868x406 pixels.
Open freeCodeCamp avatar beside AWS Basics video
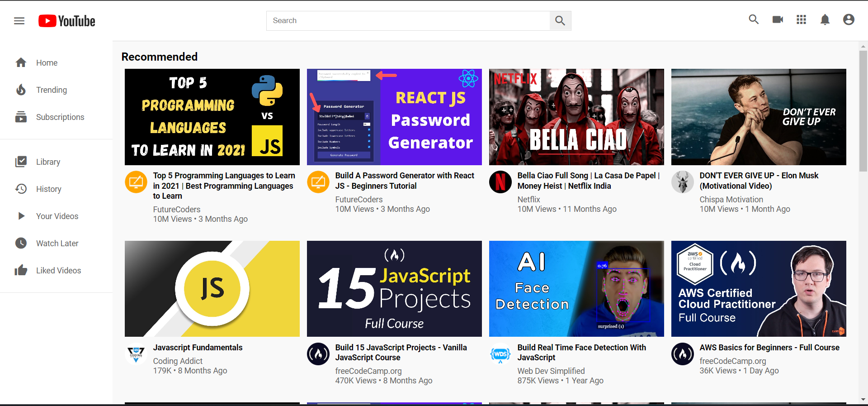click(683, 354)
